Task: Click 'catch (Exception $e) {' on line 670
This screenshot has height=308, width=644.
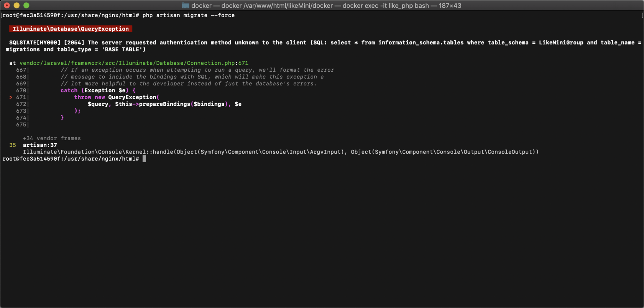Action: tap(98, 90)
